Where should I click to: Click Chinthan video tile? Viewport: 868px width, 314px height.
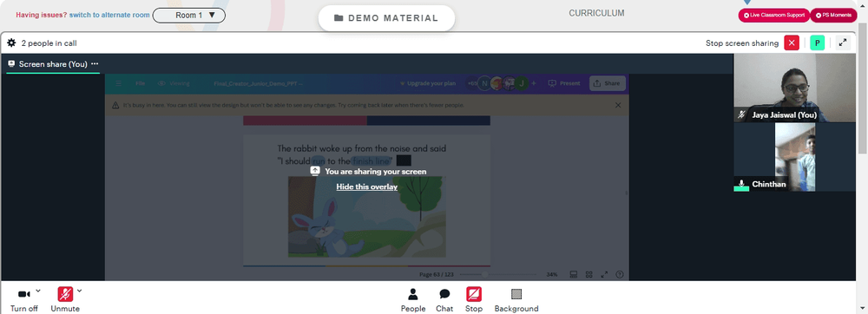(794, 157)
